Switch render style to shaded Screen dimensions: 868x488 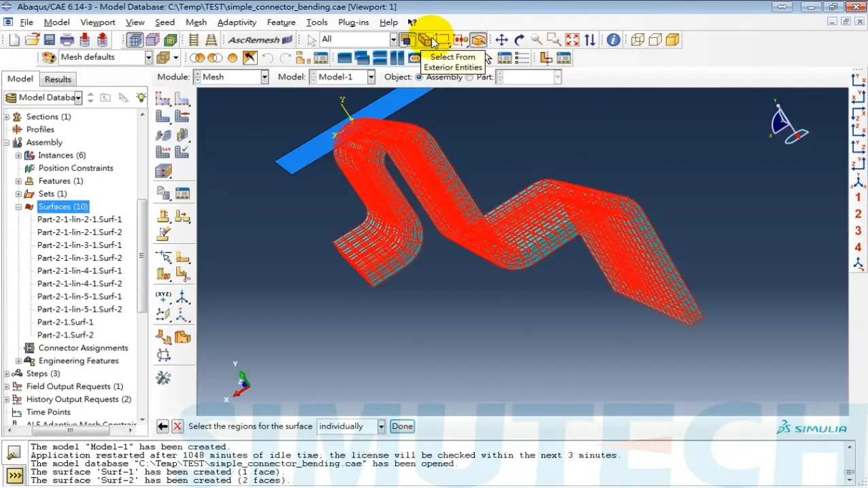click(x=673, y=39)
